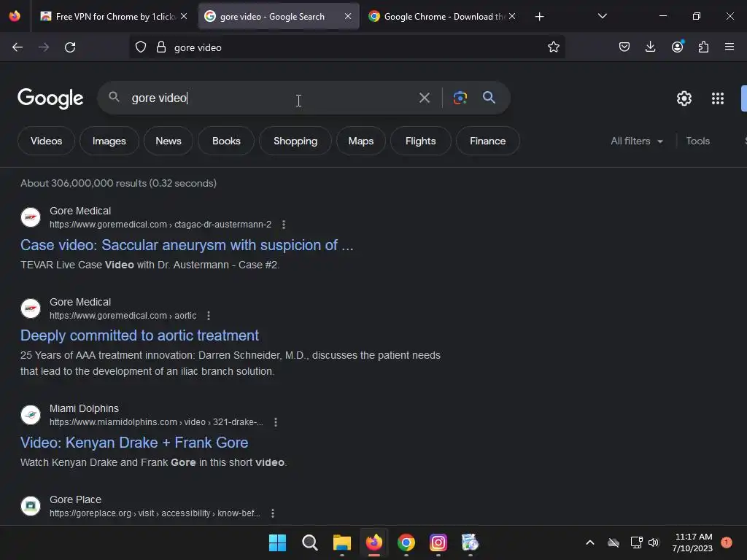Viewport: 747px width, 560px height.
Task: Open more options for Gore Medical ctagac result
Action: [x=284, y=225]
